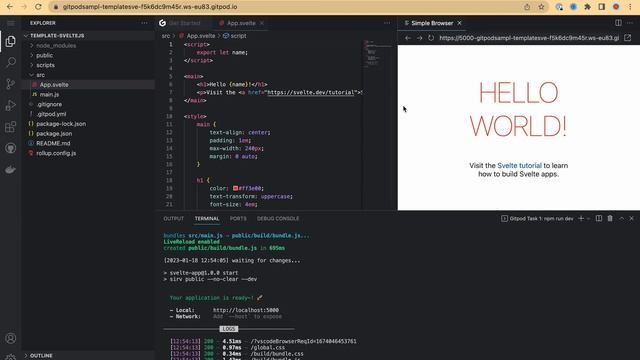Image resolution: width=640 pixels, height=360 pixels.
Task: Reload the Simple Browser page
Action: 431,38
